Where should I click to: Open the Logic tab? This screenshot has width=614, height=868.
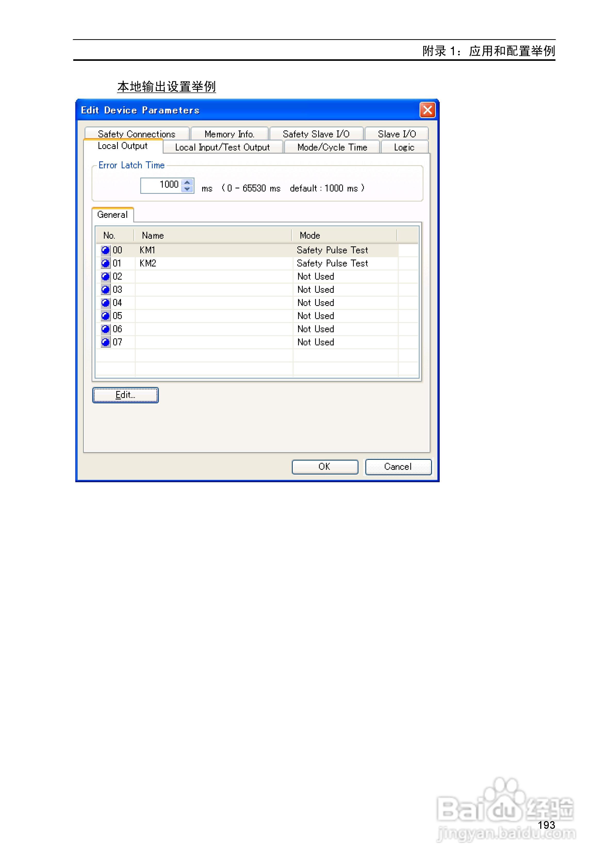[x=404, y=147]
